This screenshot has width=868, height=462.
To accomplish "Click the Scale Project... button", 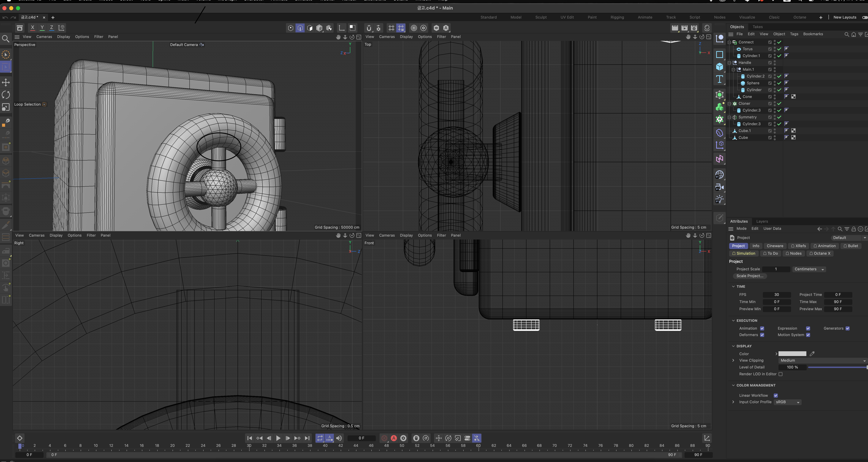I will 750,276.
